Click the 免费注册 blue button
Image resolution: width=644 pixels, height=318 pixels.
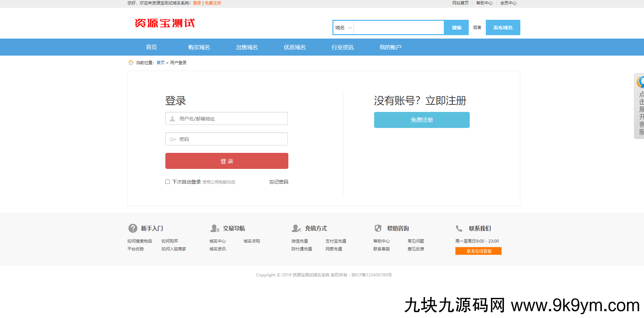[422, 120]
